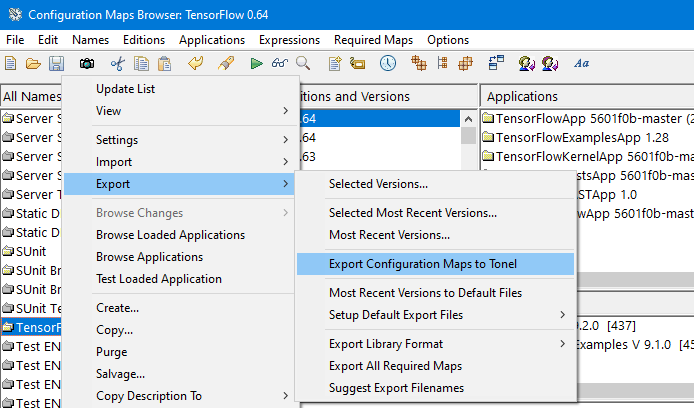Click the scissors cut icon

pos(117,64)
